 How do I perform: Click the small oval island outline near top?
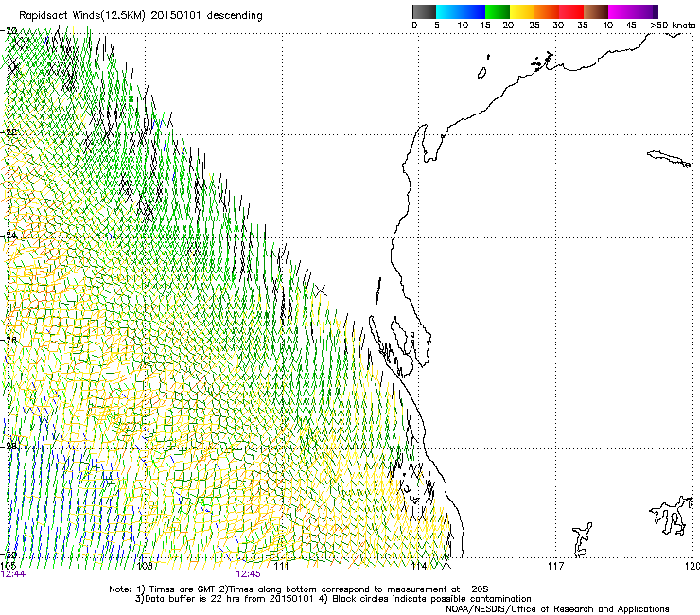481,73
